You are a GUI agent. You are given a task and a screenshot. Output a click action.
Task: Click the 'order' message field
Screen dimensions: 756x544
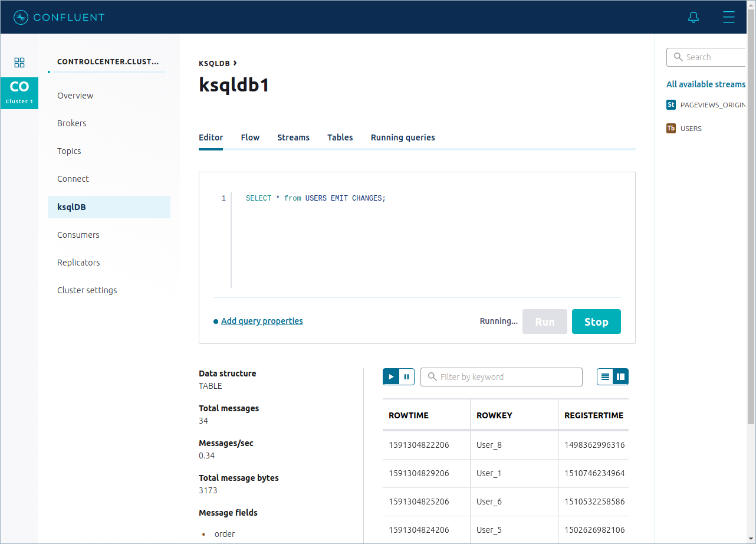[225, 534]
